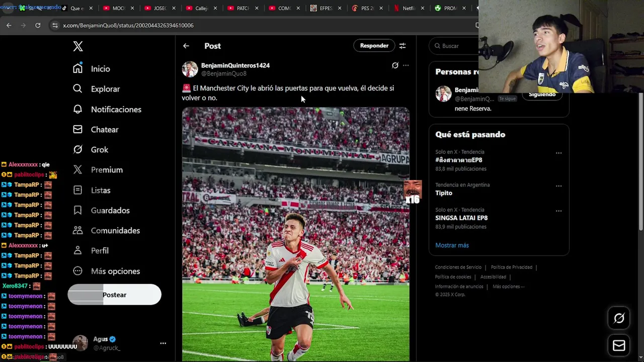The height and width of the screenshot is (362, 644).
Task: Click the back arrow beside Post
Action: pos(186,46)
